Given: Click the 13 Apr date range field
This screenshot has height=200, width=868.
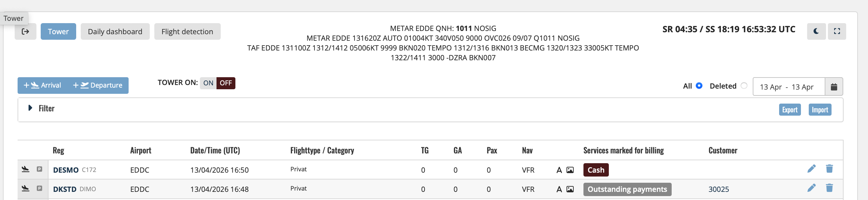Looking at the screenshot, I should click(x=788, y=87).
